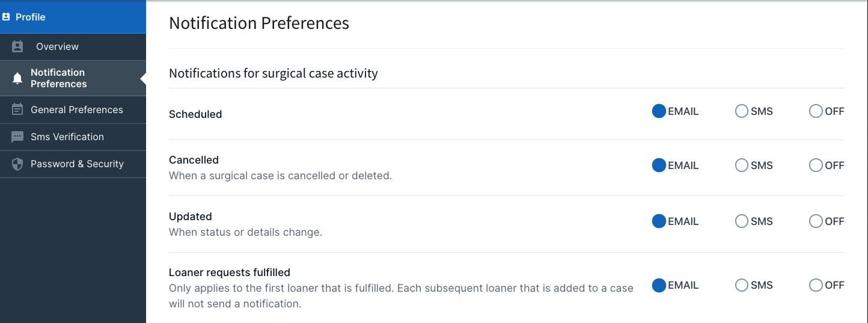Image resolution: width=868 pixels, height=323 pixels.
Task: Click the Password & Security shield icon
Action: [x=17, y=164]
